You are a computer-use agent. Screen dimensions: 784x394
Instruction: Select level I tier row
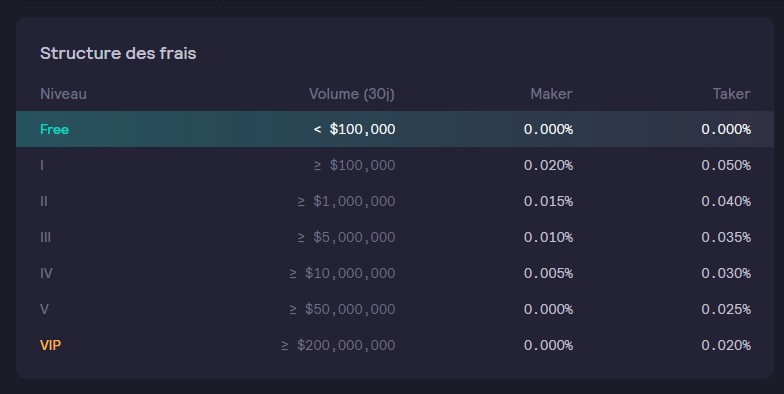coord(395,165)
